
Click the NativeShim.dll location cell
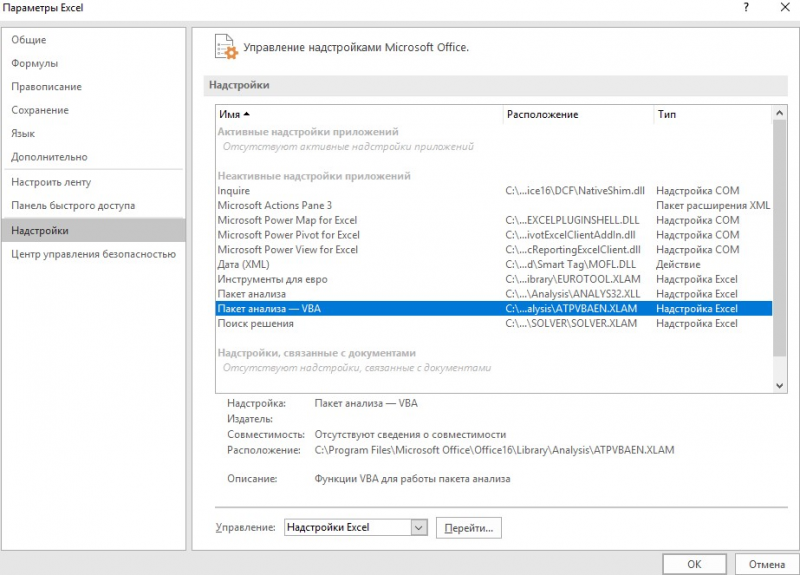click(x=575, y=191)
